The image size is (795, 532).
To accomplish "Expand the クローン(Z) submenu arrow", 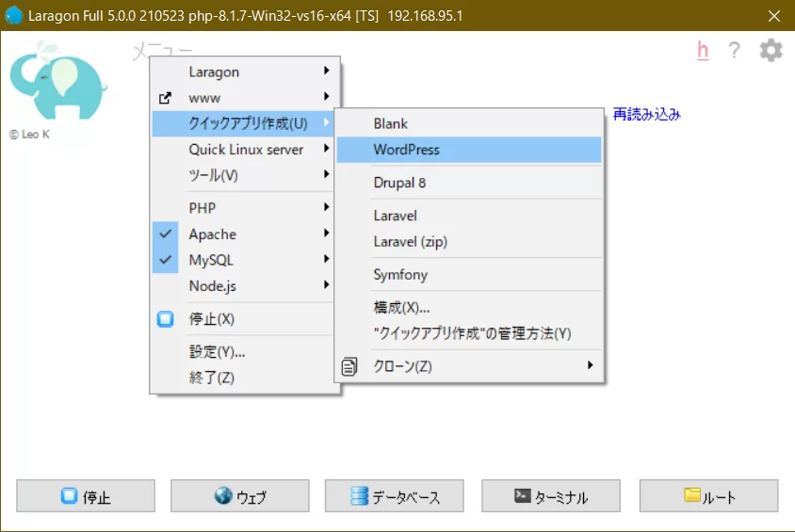I will (591, 365).
